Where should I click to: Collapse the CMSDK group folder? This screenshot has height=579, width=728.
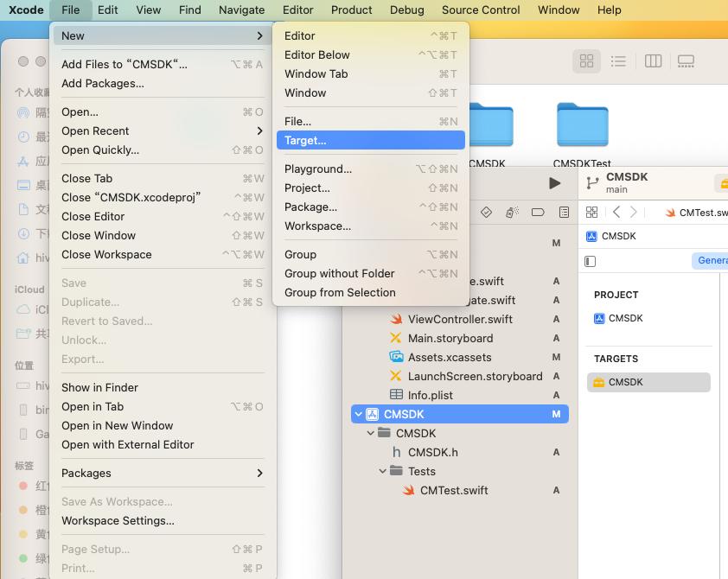pos(370,433)
